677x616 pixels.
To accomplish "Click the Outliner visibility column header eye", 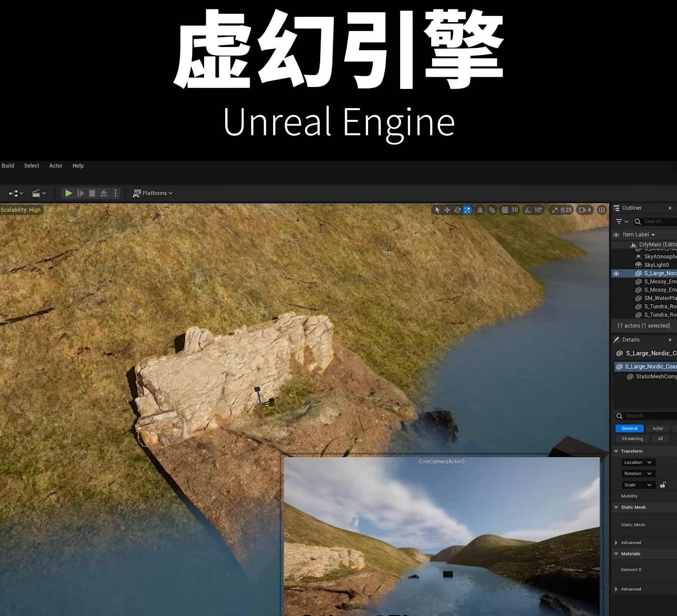I will [616, 235].
